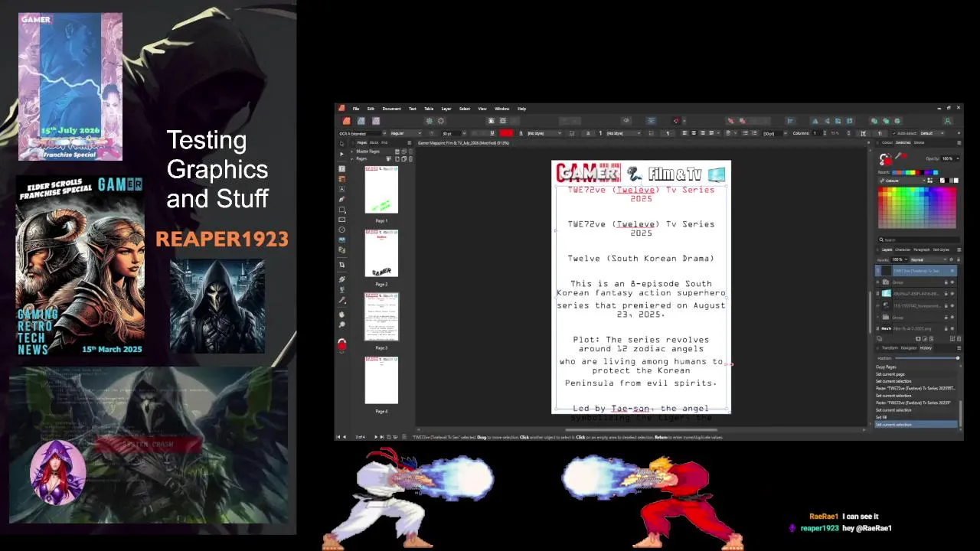Go to first page arrow in status bar
This screenshot has height=551, width=980.
338,437
